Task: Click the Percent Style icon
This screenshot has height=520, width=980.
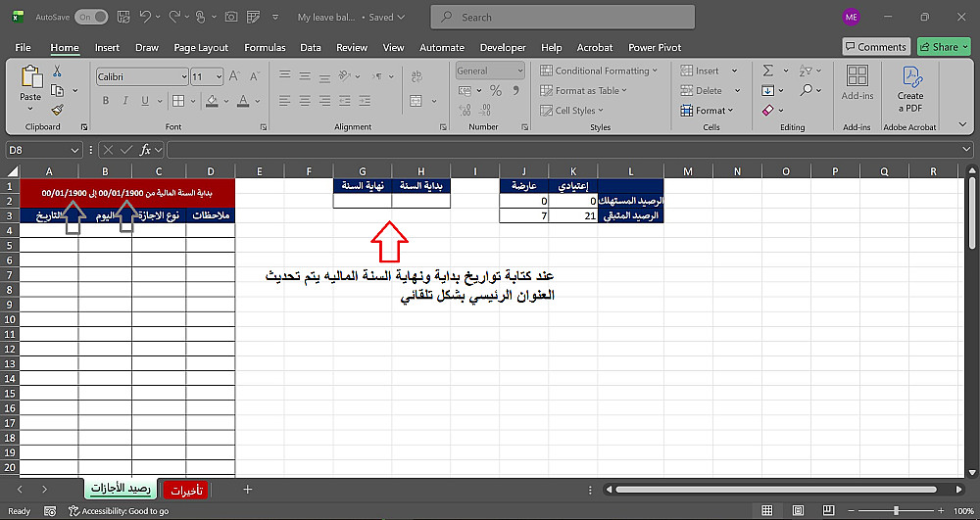Action: [x=496, y=90]
